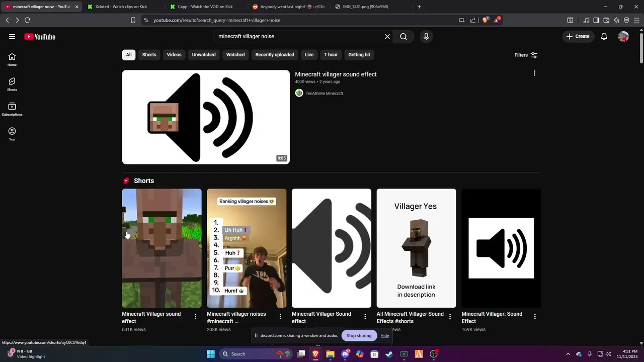Image resolution: width=644 pixels, height=362 pixels.
Task: Click into the YouTube search field
Action: pos(299,36)
